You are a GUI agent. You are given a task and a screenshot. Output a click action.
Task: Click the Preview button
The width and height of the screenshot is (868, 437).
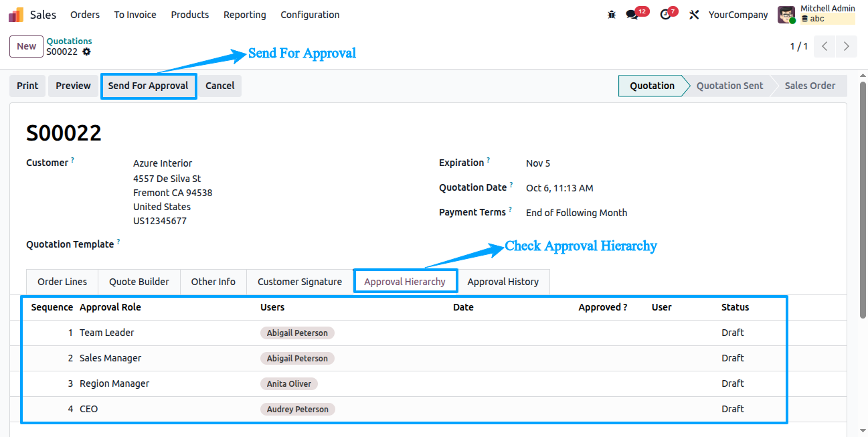coord(73,86)
